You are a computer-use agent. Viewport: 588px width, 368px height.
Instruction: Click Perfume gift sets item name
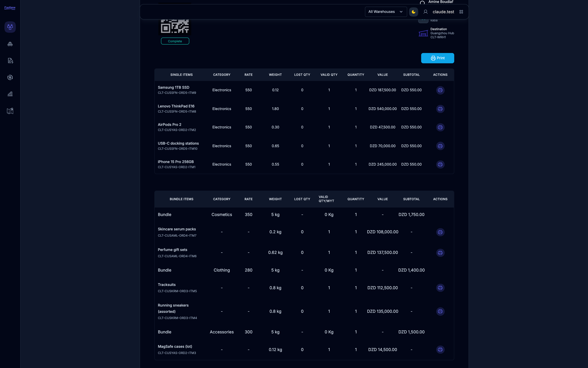[x=172, y=250]
